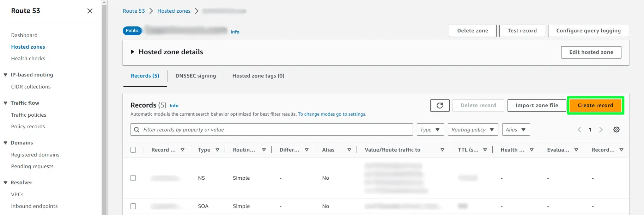
Task: Sort by Alias column arrow
Action: point(349,150)
